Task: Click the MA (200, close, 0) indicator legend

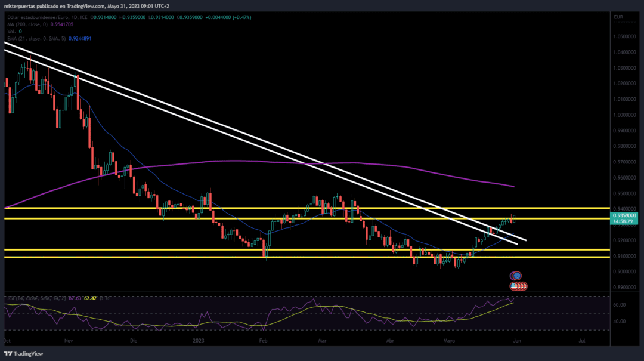Action: coord(41,24)
